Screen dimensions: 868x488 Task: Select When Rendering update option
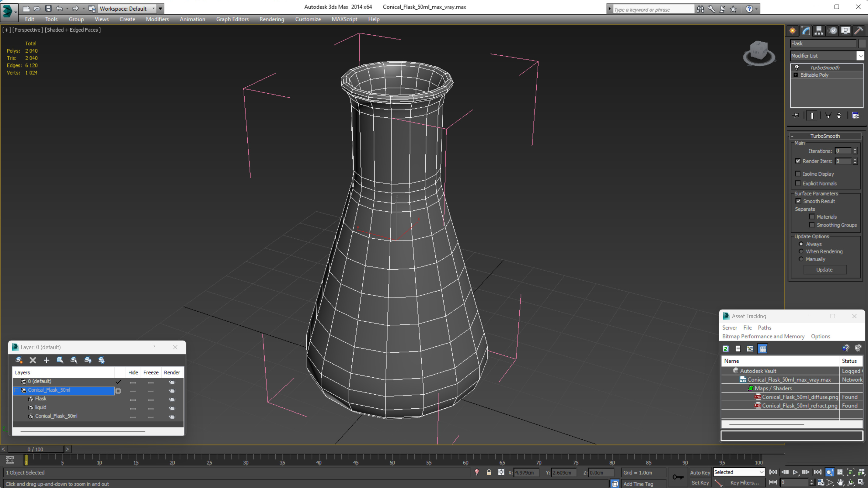pos(801,251)
